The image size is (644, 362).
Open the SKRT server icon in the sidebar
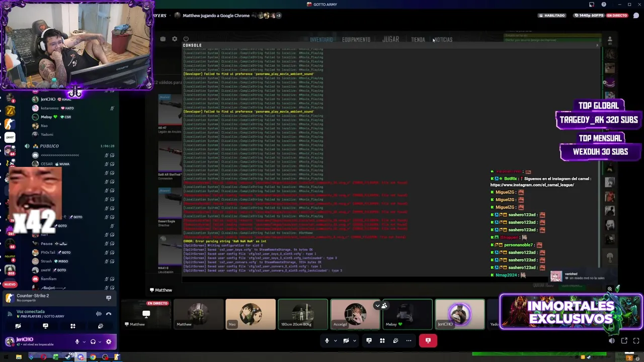(x=10, y=137)
